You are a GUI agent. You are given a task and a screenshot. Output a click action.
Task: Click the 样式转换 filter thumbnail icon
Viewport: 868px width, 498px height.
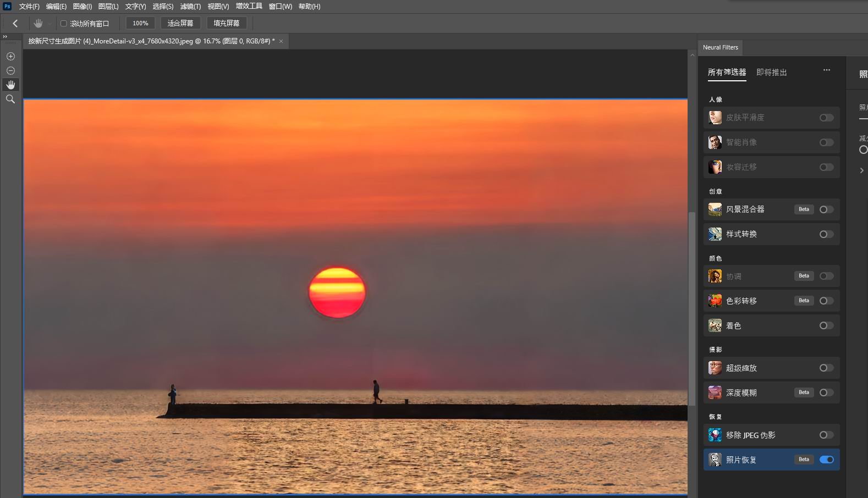[715, 234]
